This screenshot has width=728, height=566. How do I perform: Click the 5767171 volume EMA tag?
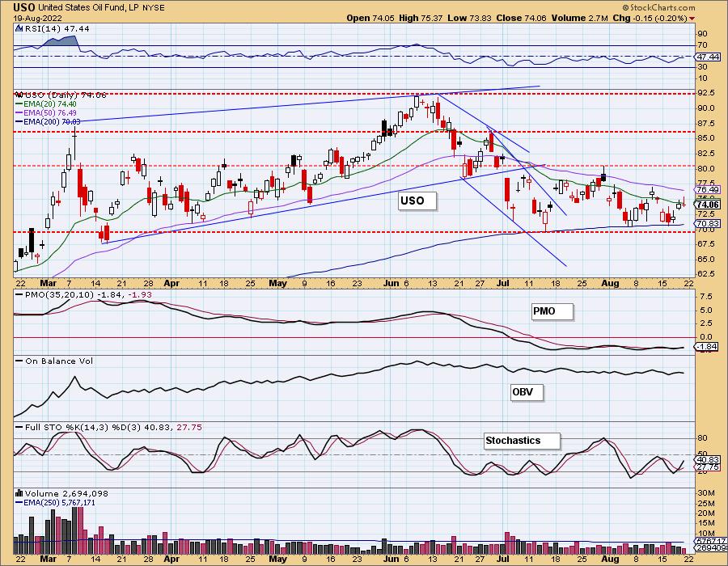point(710,542)
